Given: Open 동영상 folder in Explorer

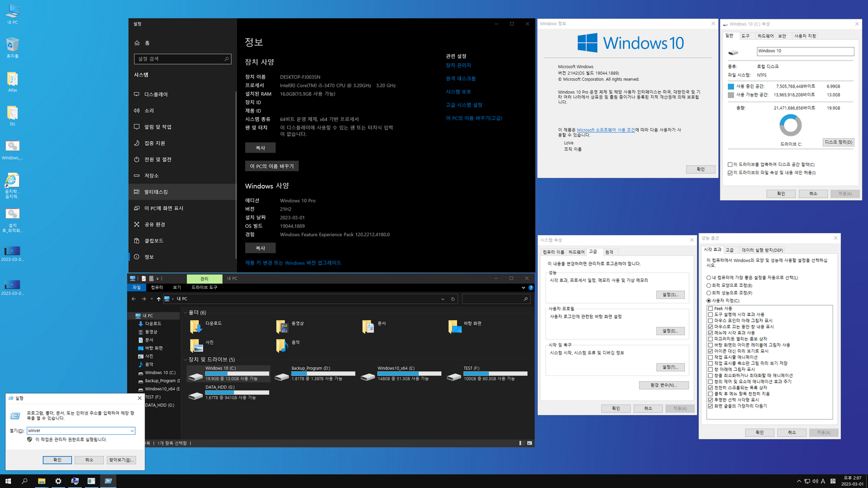Looking at the screenshot, I should click(x=291, y=326).
